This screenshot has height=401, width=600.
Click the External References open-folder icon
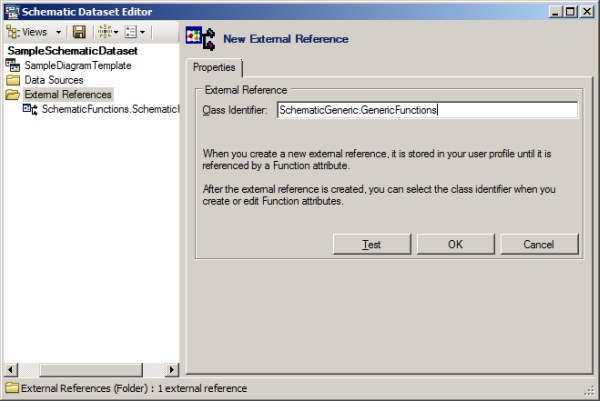click(x=12, y=94)
